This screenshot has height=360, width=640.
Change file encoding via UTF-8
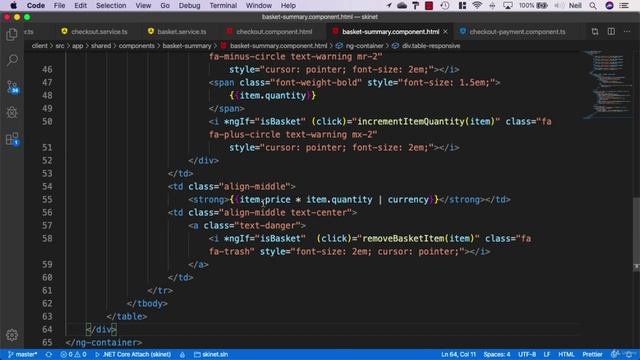click(527, 354)
